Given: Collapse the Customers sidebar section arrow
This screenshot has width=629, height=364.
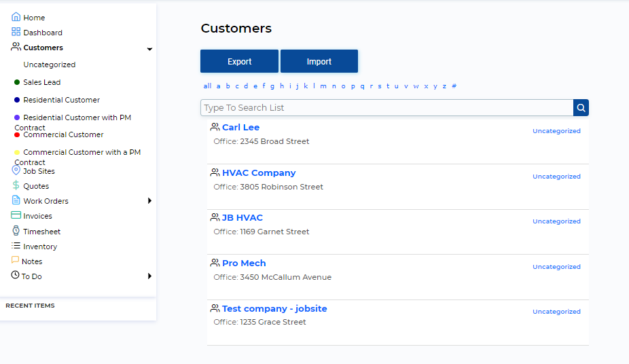Looking at the screenshot, I should (149, 49).
